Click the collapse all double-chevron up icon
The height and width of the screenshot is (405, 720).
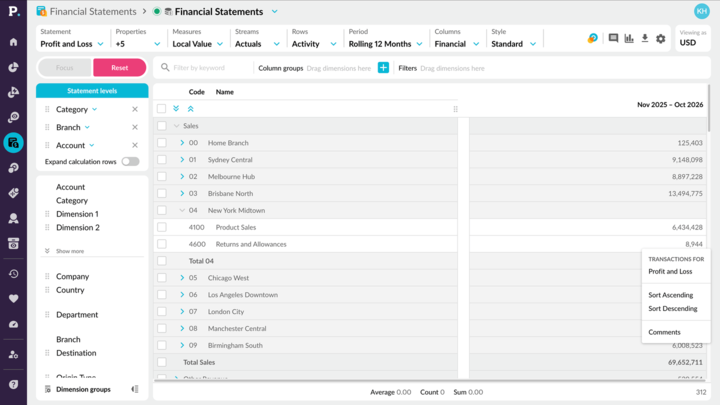tap(191, 108)
